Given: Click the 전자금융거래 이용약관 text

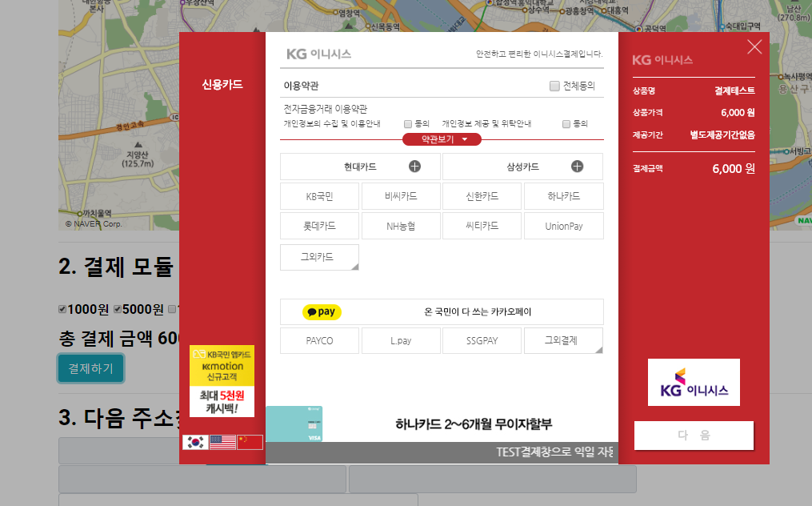Looking at the screenshot, I should tap(326, 109).
